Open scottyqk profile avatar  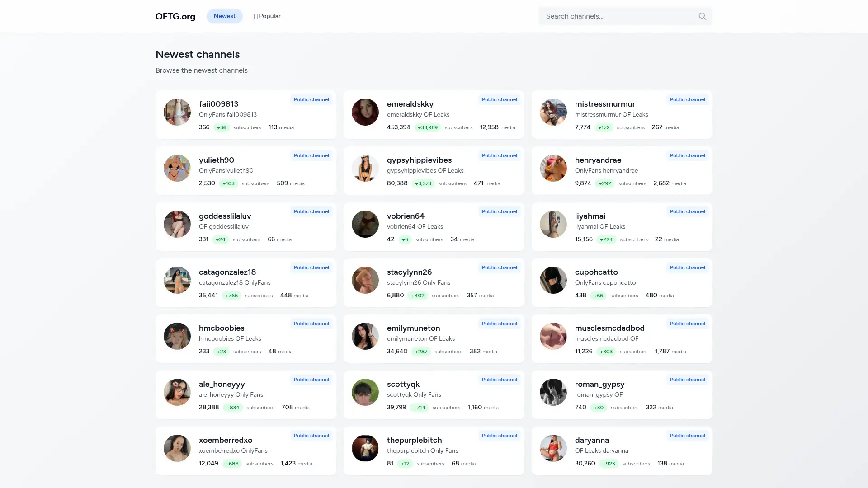click(x=365, y=392)
